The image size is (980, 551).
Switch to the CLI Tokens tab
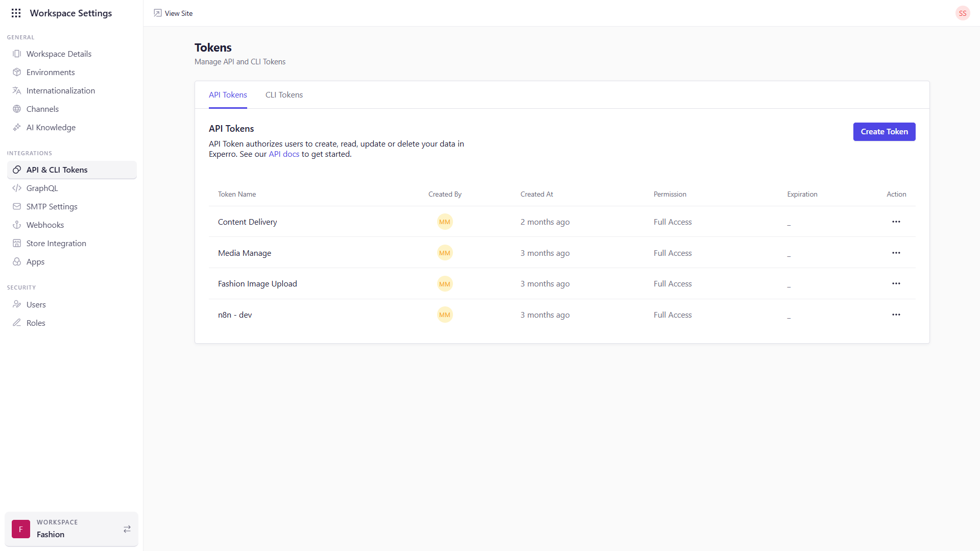(284, 94)
